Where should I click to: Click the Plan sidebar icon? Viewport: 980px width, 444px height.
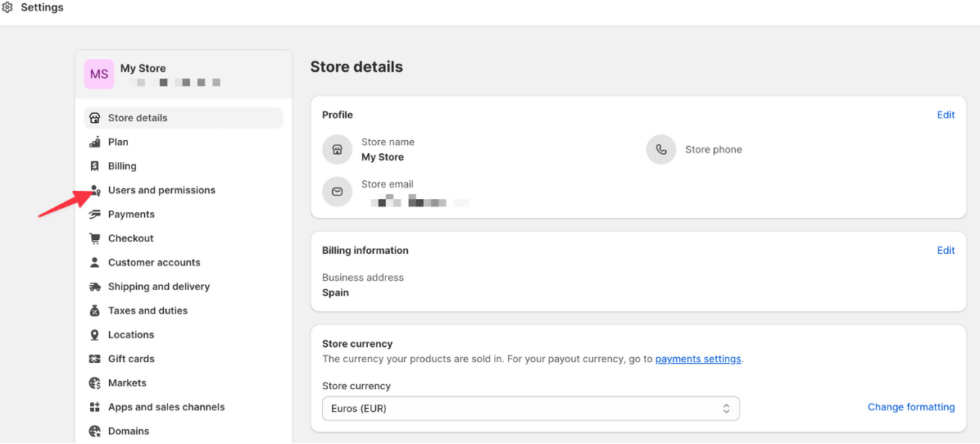tap(94, 142)
